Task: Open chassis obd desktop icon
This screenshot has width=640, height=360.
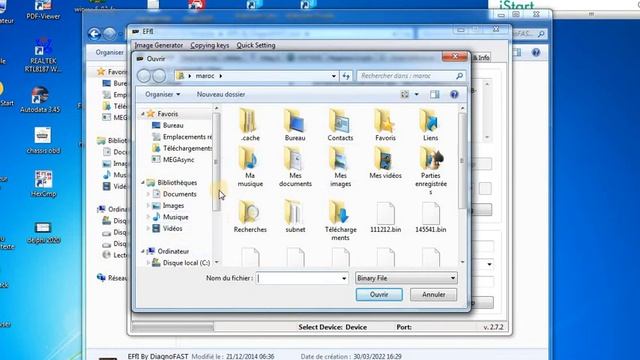Action: pos(43,140)
